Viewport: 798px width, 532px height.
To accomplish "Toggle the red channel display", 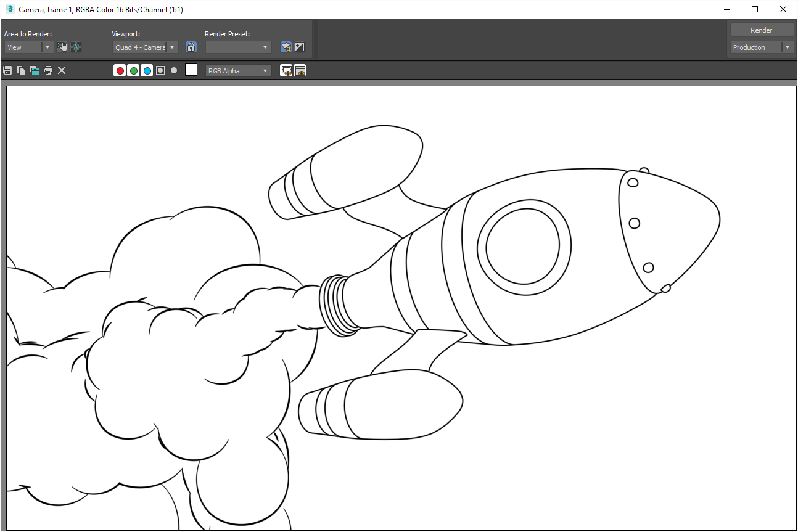I will coord(120,71).
